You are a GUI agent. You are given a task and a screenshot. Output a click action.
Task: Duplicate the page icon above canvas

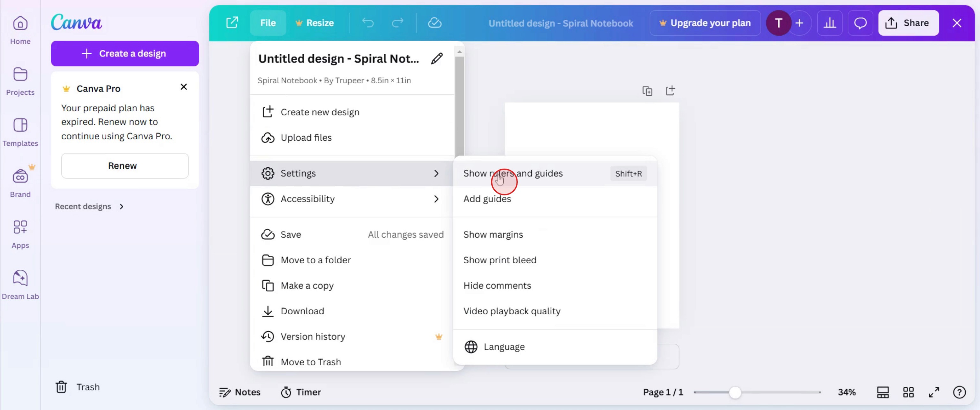pos(647,91)
